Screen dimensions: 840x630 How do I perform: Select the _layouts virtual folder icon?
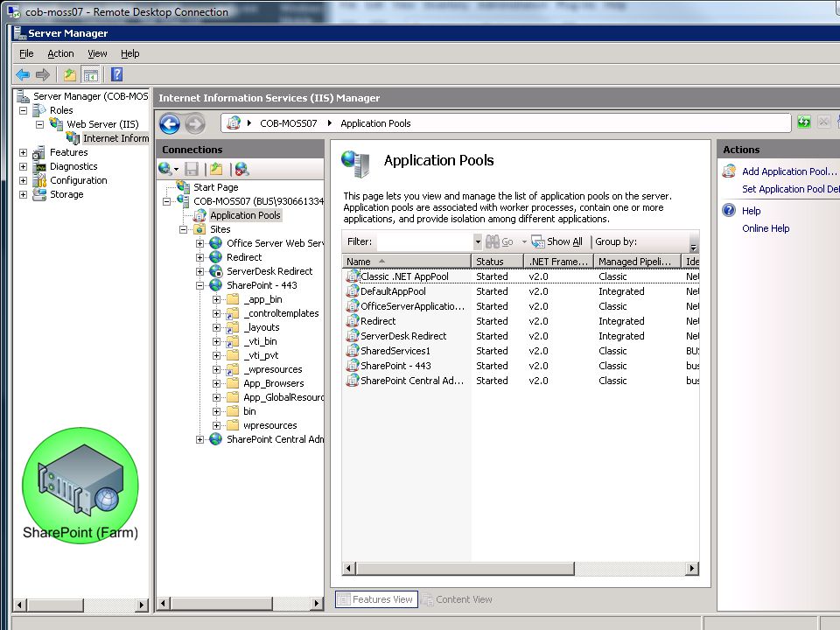pos(233,327)
